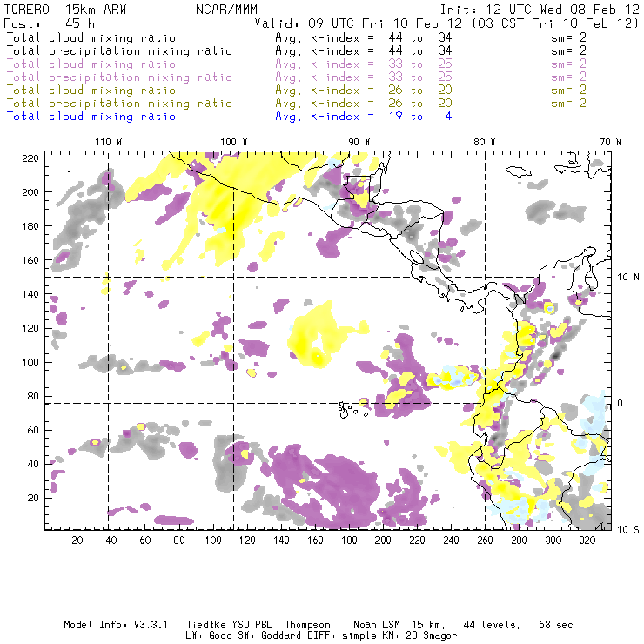Click the '160' tick label on the left axis

click(x=30, y=260)
